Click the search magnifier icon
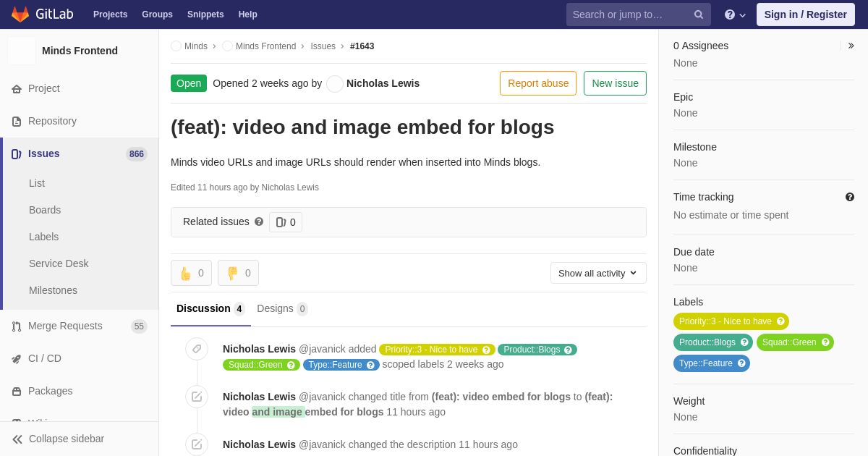Screen dimensions: 868x456 (699, 14)
